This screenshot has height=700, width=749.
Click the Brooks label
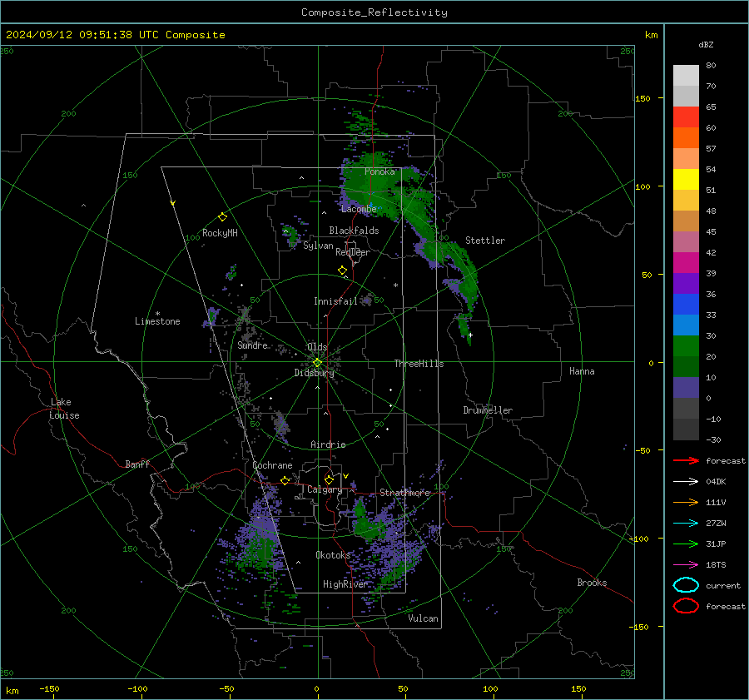[592, 583]
